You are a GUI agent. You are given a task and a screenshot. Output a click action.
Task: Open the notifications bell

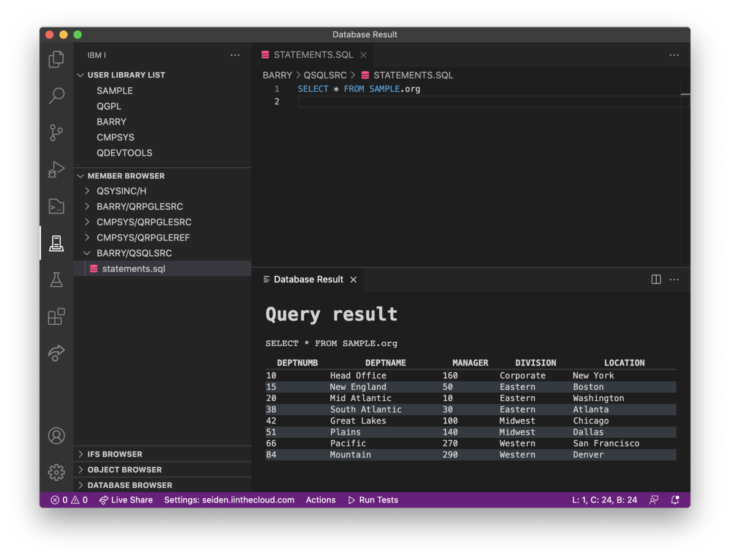click(674, 500)
